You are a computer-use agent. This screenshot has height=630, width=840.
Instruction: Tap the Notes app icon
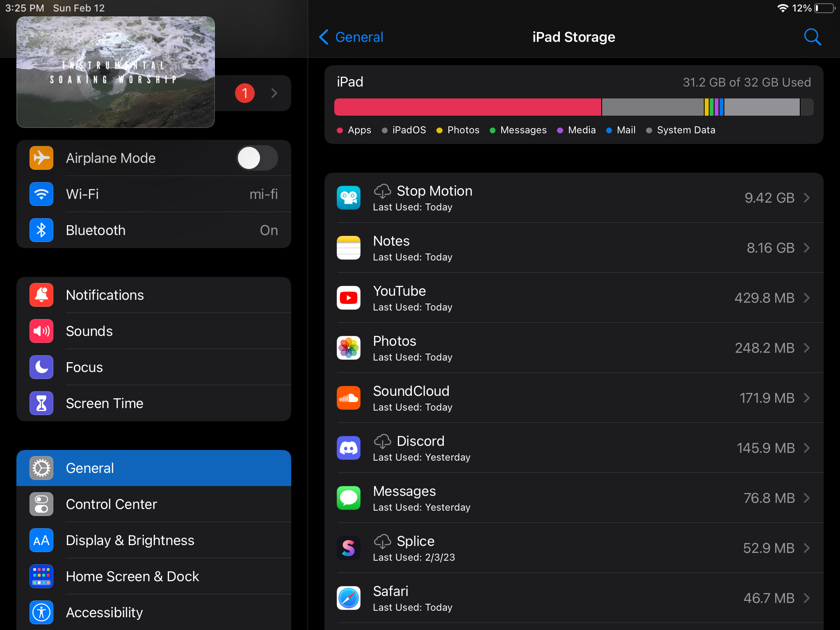click(x=349, y=248)
